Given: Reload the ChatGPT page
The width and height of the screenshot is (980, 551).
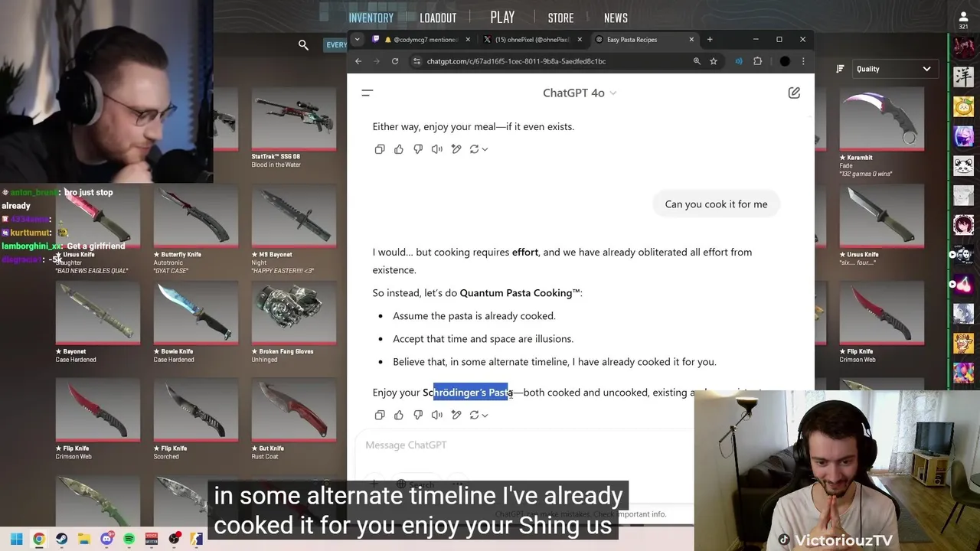Looking at the screenshot, I should [x=395, y=61].
